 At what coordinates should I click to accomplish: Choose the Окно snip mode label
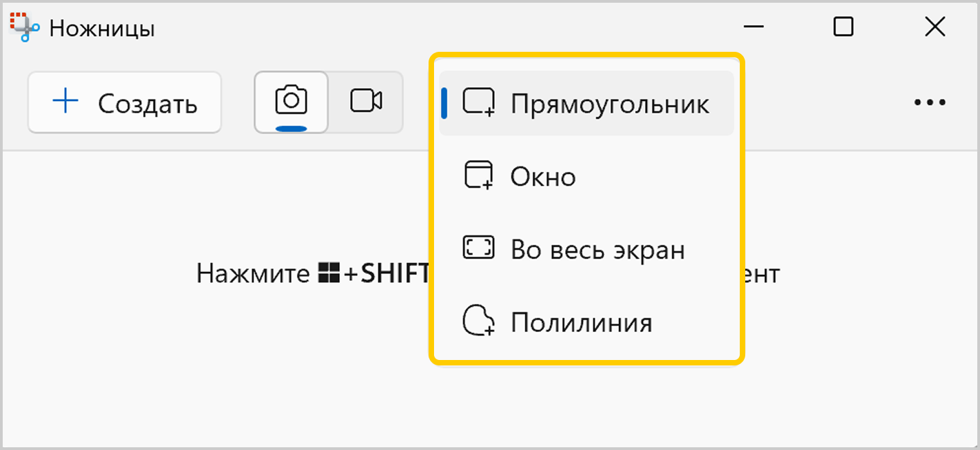543,177
